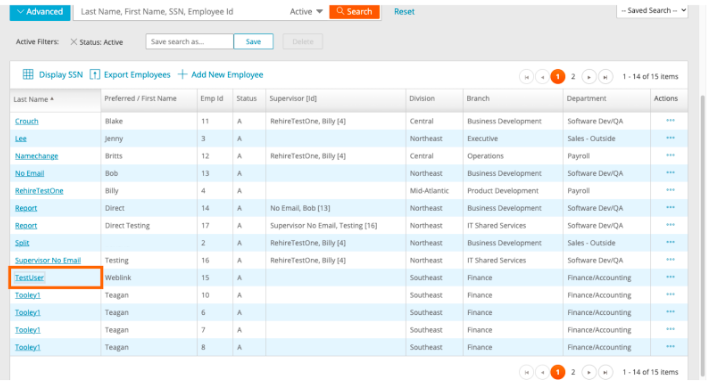
Task: Click Add New Employee link text
Action: click(x=227, y=75)
